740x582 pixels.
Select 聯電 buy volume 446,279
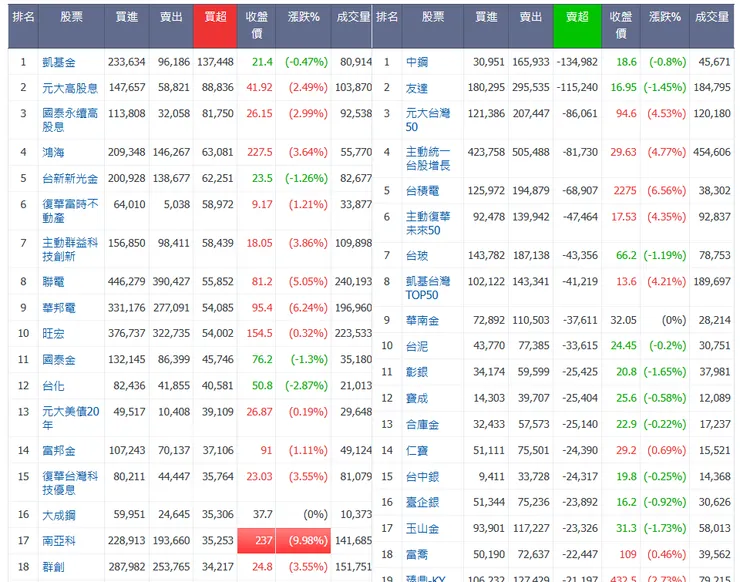coord(126,281)
